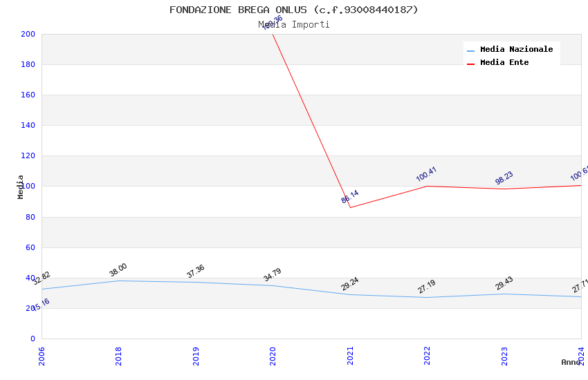Click the 140 y-axis tick label
Viewport: 588px width, 380px height.
(28, 125)
